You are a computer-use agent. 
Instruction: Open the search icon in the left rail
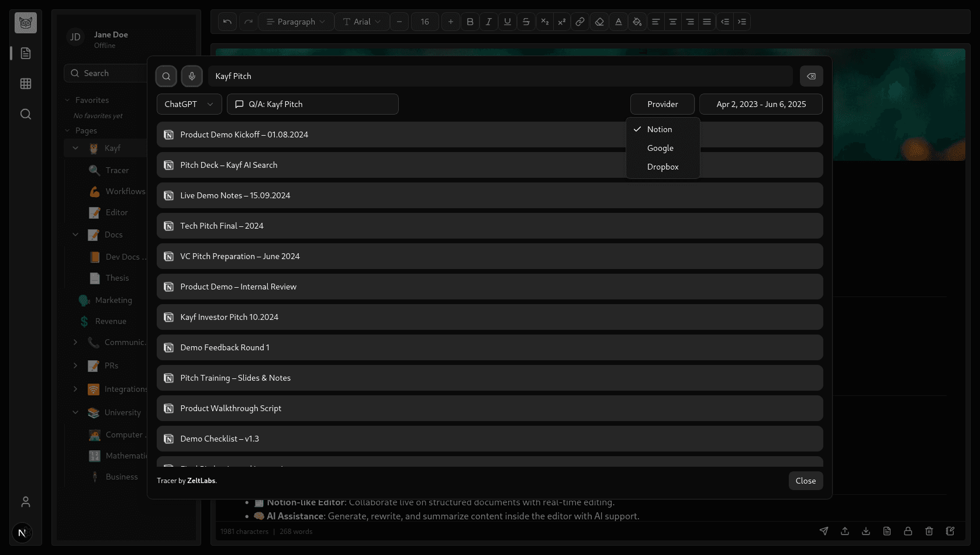tap(26, 114)
